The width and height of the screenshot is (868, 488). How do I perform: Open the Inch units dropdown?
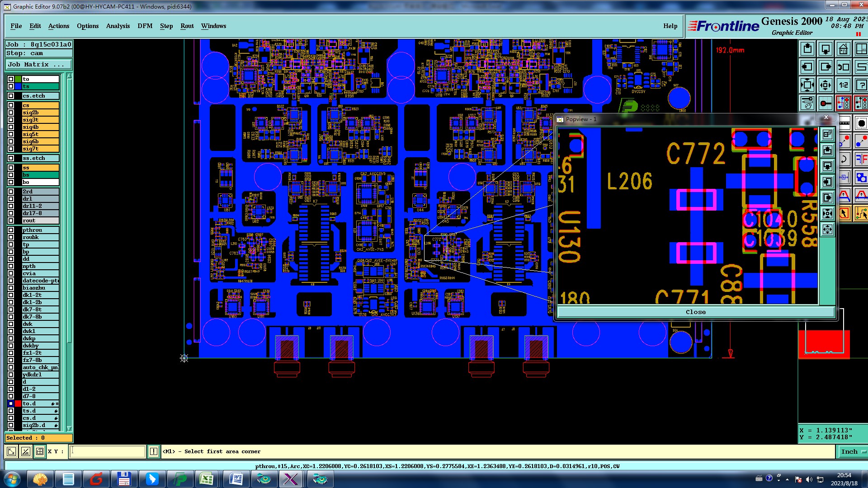[x=853, y=451]
